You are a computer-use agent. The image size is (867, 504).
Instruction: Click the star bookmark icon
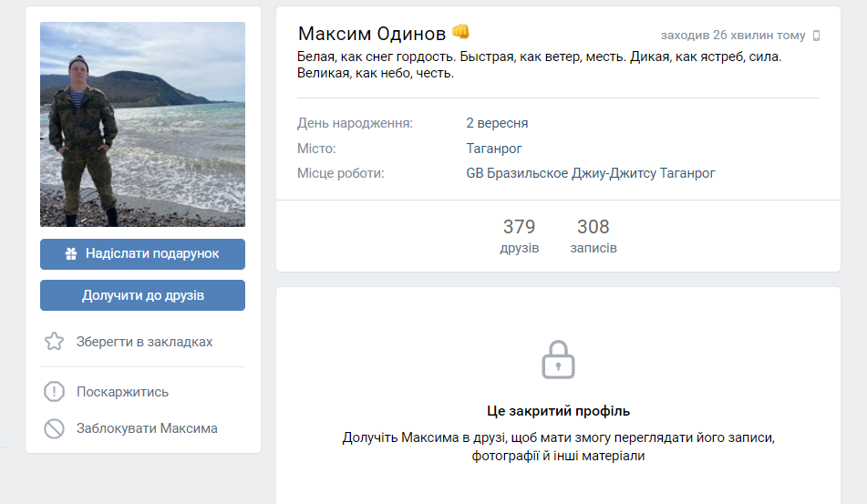pos(55,342)
